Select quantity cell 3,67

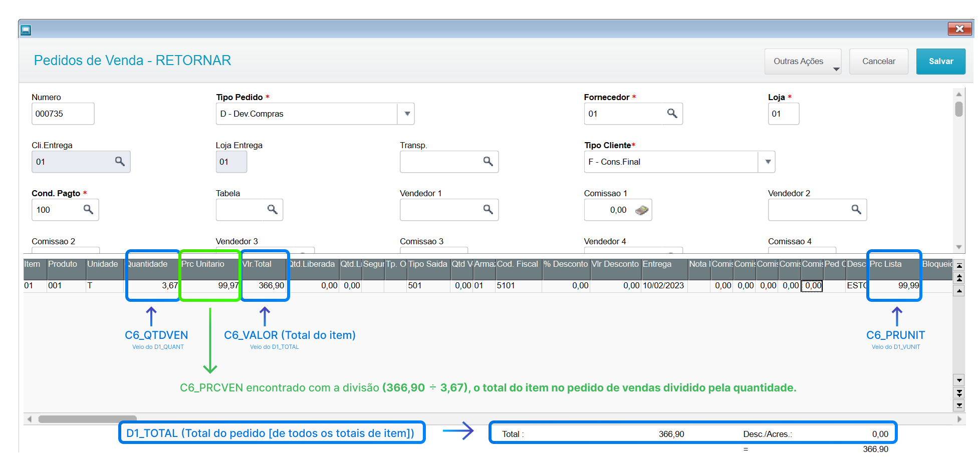(x=152, y=286)
